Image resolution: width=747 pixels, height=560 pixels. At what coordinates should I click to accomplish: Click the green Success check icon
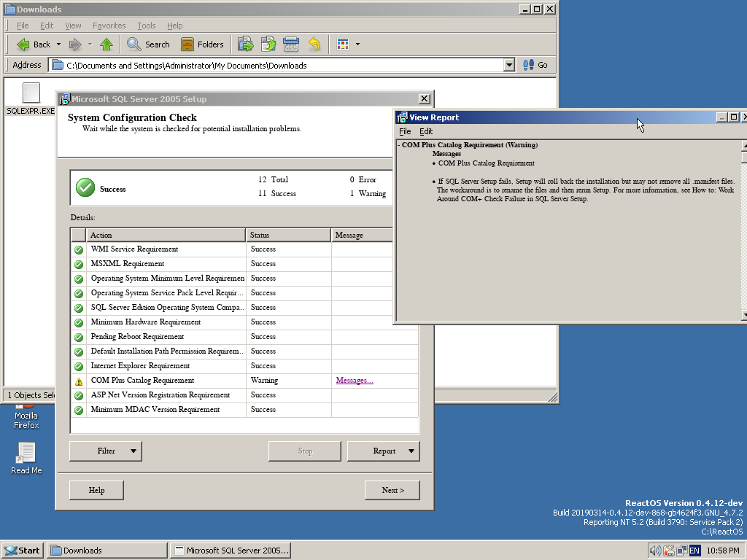tap(85, 187)
